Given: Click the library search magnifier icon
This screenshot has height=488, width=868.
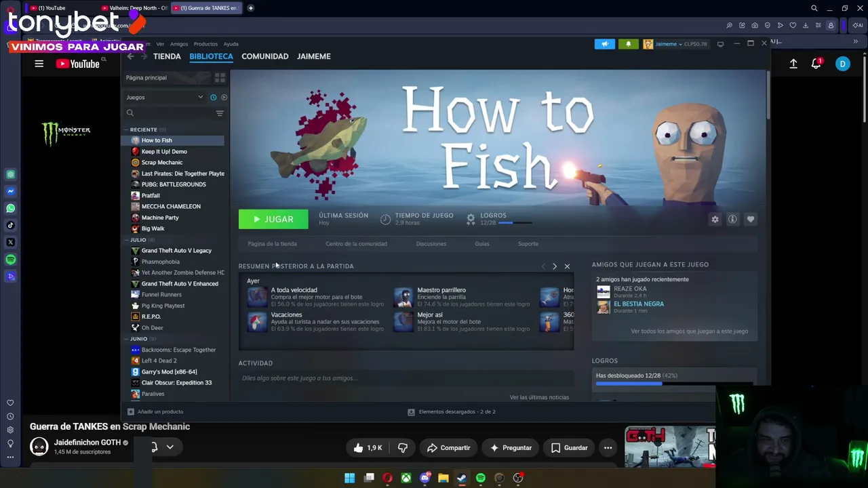Looking at the screenshot, I should point(130,113).
